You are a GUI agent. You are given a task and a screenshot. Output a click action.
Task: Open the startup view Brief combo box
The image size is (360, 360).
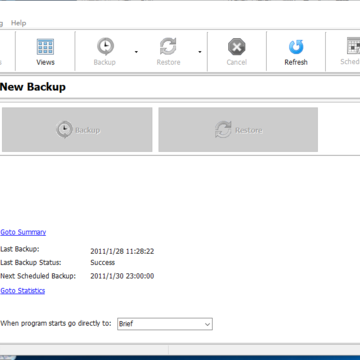click(165, 324)
